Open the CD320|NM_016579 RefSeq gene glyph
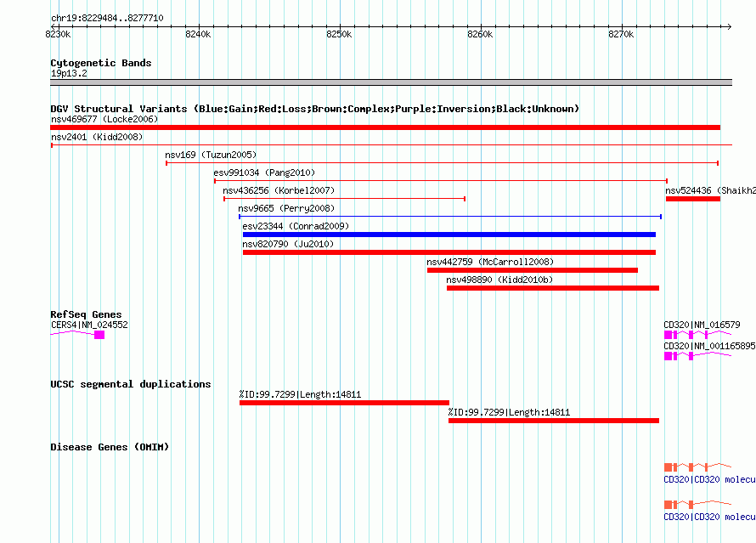Viewport: 756px width, 543px height. 697,334
